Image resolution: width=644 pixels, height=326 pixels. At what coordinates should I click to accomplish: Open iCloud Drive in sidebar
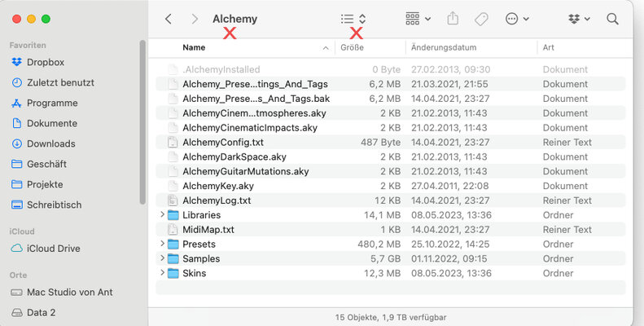(x=54, y=249)
